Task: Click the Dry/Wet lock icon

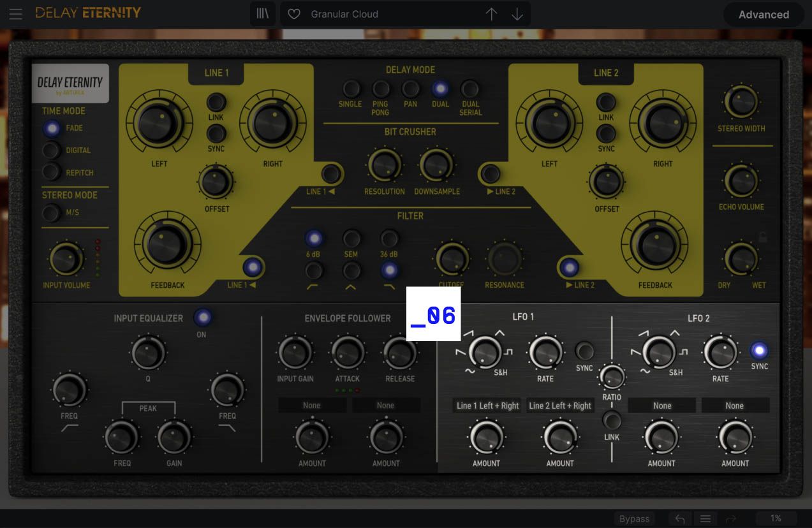Action: click(x=762, y=237)
